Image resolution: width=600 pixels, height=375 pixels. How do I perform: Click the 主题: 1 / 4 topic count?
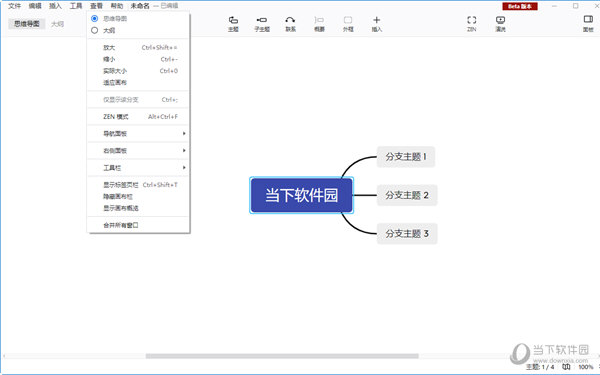click(540, 367)
